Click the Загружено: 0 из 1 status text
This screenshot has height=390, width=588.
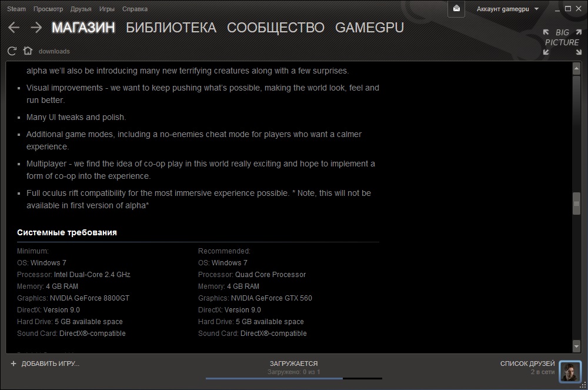pyautogui.click(x=294, y=372)
